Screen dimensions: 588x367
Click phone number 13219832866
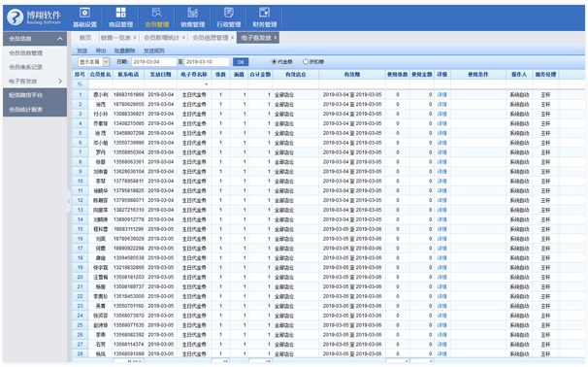pyautogui.click(x=129, y=268)
